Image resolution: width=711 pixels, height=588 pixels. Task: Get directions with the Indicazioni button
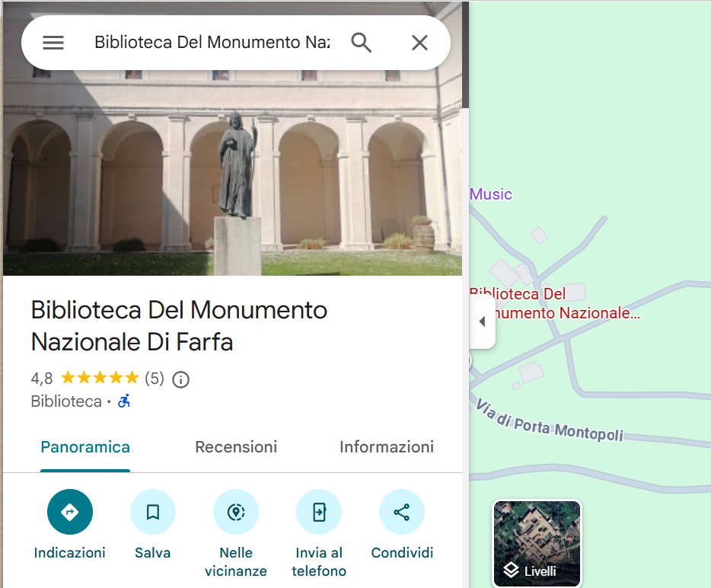[x=70, y=512]
